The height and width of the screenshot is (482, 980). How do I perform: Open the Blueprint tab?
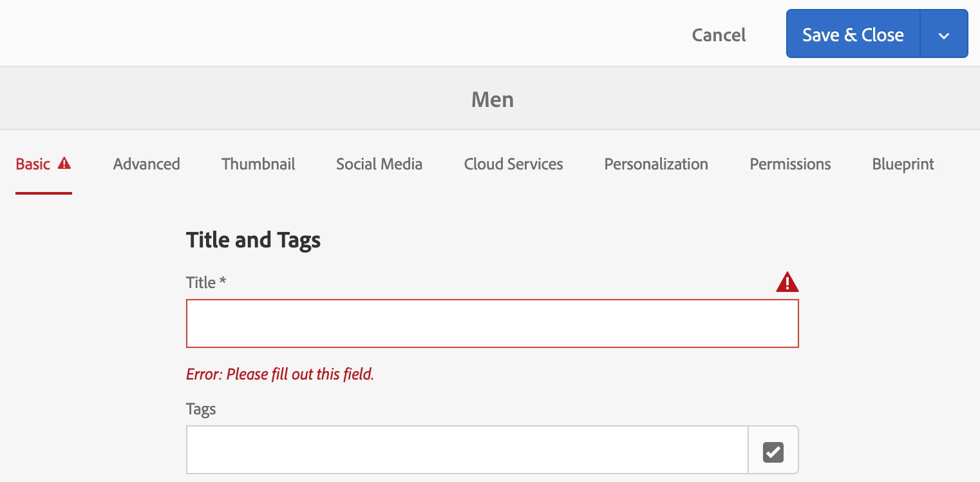903,164
